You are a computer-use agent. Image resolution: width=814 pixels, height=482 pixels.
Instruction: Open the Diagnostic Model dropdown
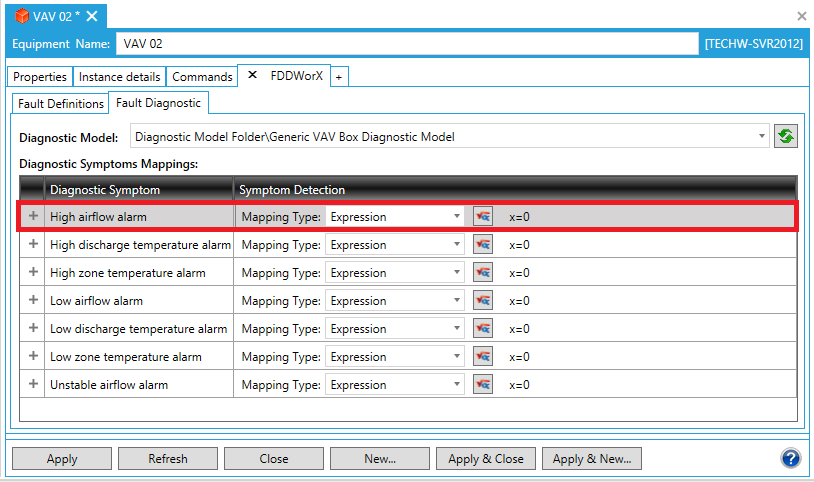pyautogui.click(x=762, y=136)
